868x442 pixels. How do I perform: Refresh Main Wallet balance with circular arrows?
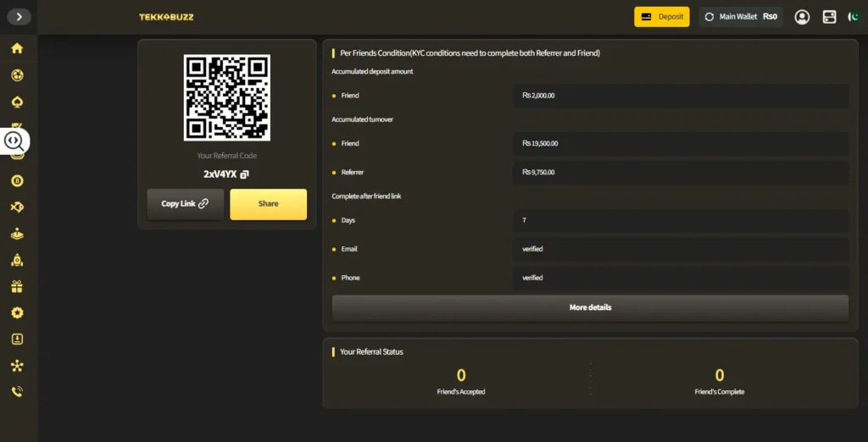[709, 17]
